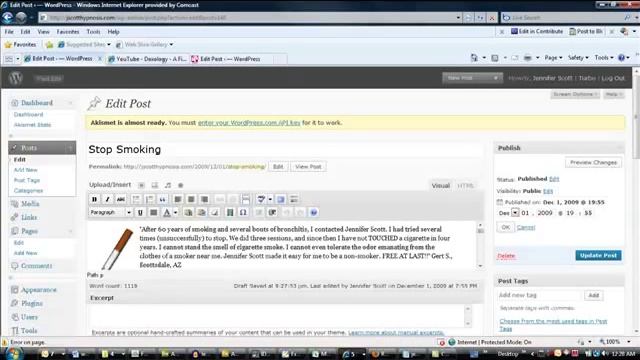This screenshot has width=640, height=360.
Task: Add an image via Upload/Insert
Action: point(141,185)
